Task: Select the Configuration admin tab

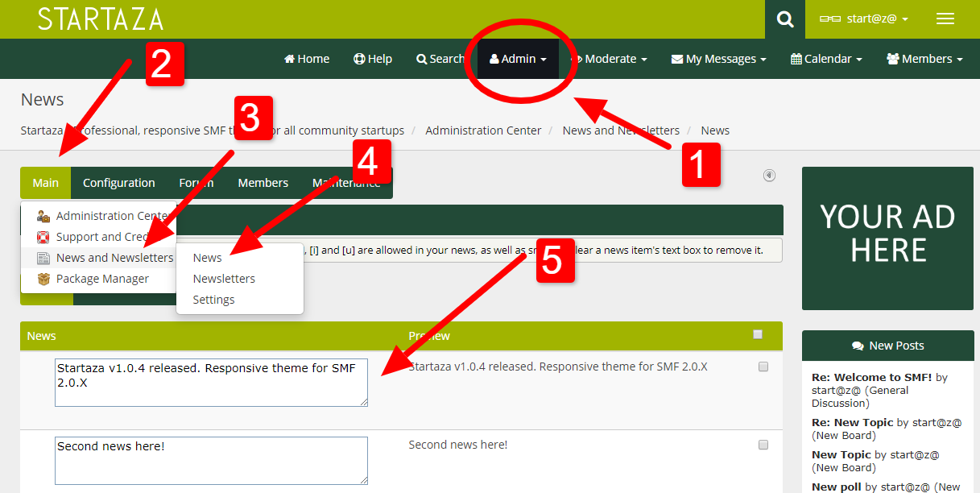Action: (118, 183)
